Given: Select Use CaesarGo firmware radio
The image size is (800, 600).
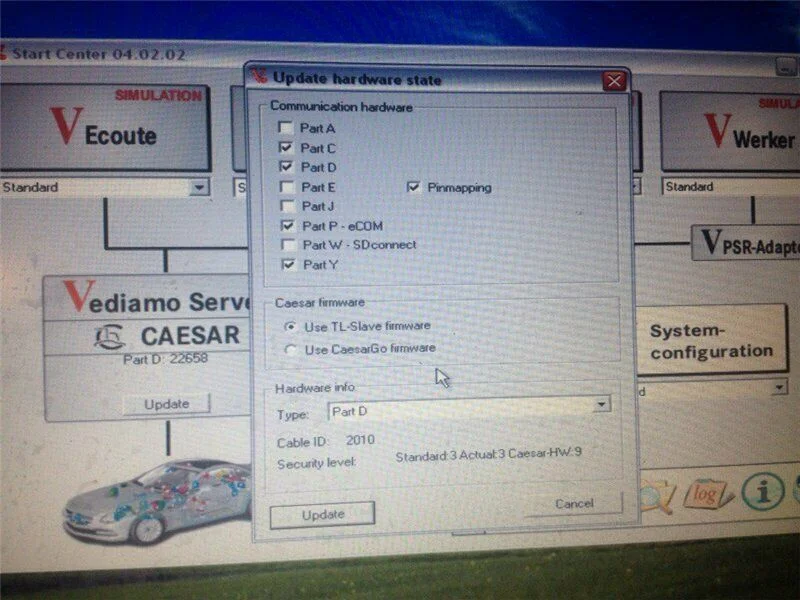Looking at the screenshot, I should [x=291, y=349].
